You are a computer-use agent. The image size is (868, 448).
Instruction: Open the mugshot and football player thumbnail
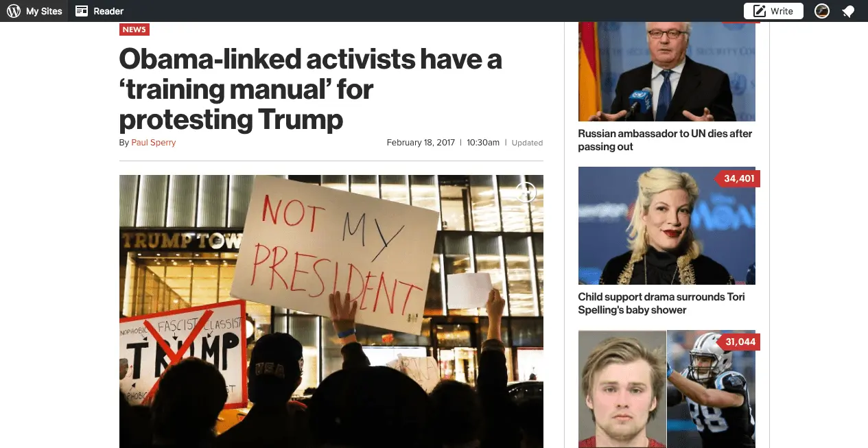[x=667, y=389]
